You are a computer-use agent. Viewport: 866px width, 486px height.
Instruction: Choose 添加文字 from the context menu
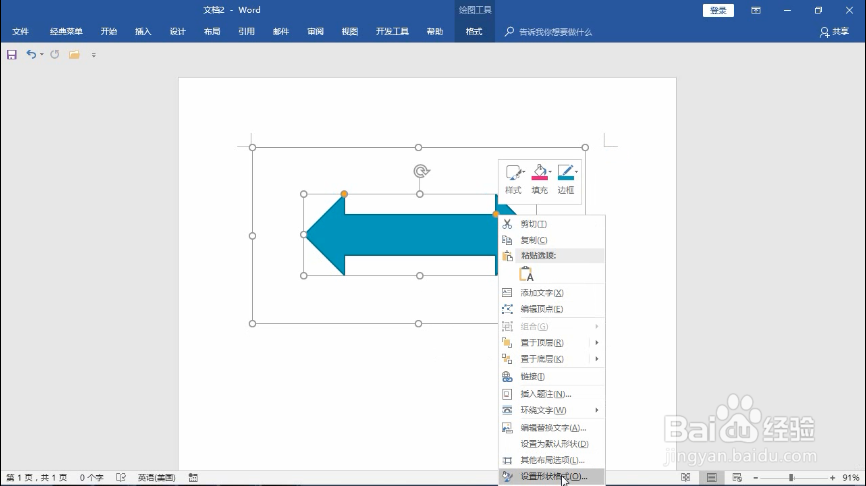(x=552, y=293)
